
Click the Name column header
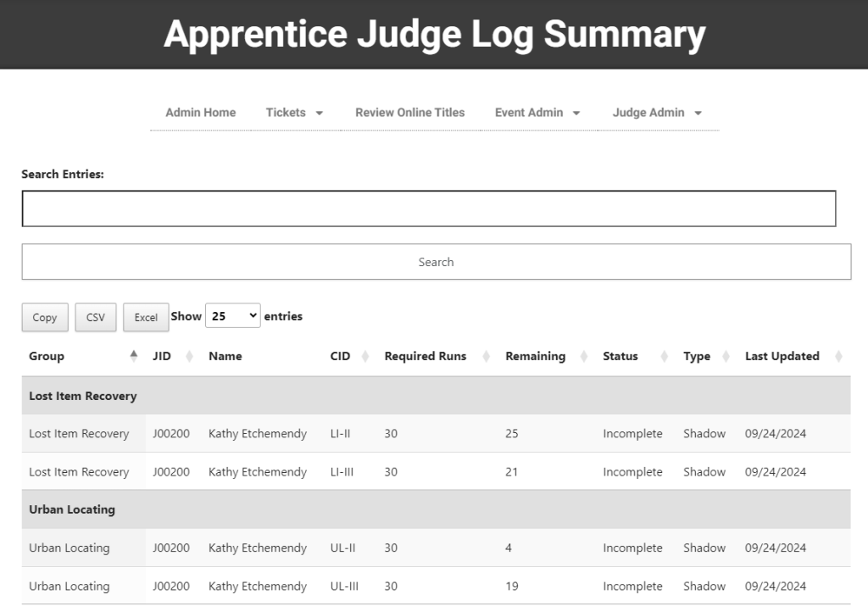click(225, 357)
